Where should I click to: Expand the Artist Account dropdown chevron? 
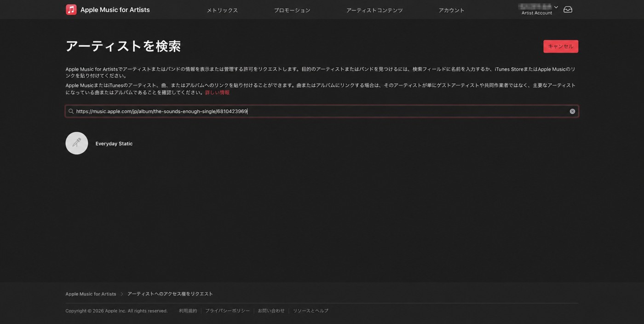pyautogui.click(x=556, y=7)
